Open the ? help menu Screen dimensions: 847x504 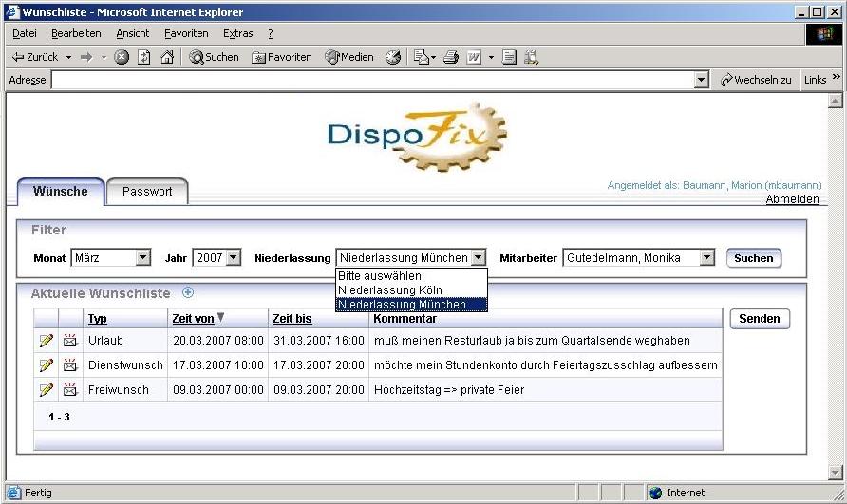coord(271,33)
